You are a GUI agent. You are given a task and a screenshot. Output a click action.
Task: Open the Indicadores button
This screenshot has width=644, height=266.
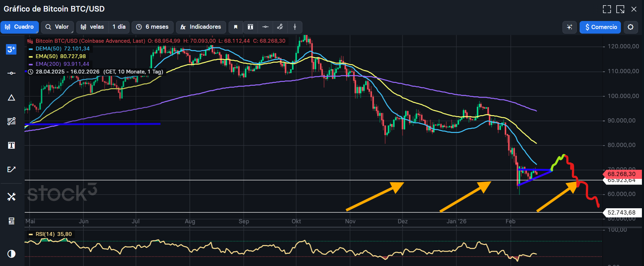(x=201, y=27)
